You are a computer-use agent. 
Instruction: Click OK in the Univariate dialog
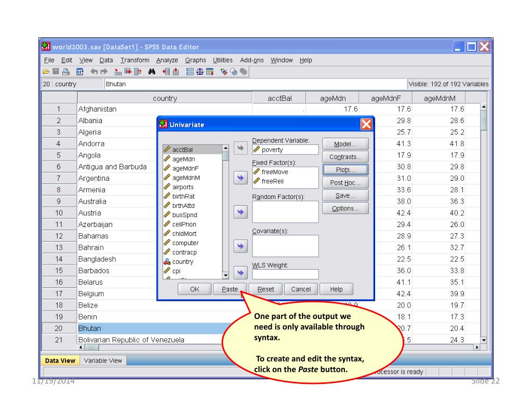point(195,289)
